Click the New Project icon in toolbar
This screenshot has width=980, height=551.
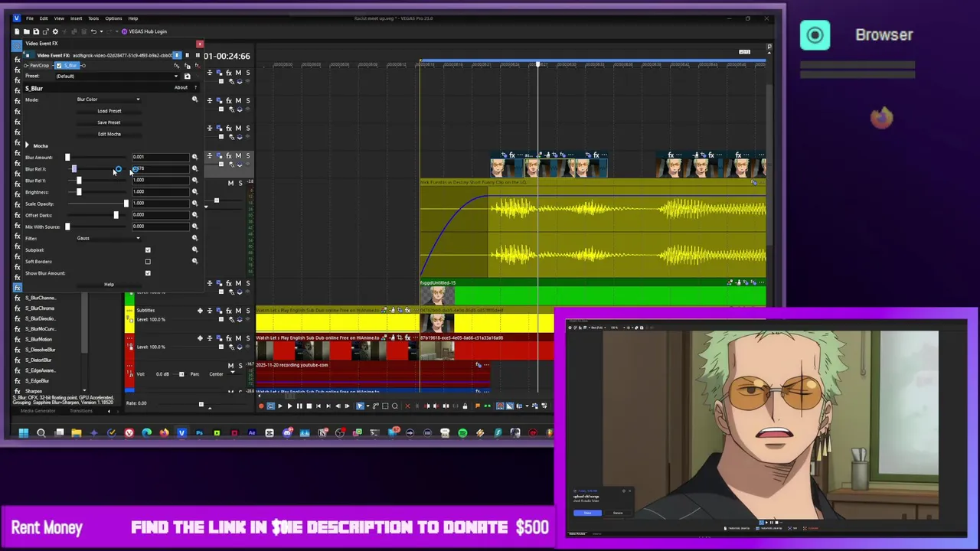(17, 31)
